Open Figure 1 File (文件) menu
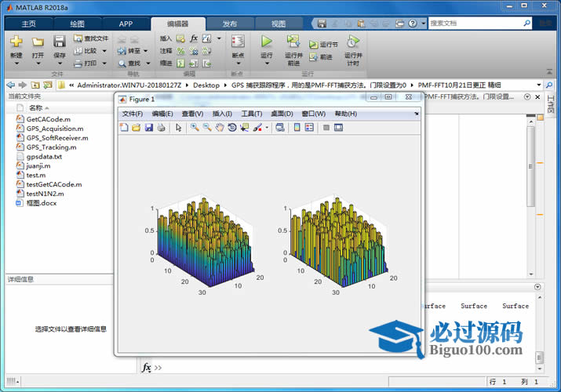Viewport: 561px width, 392px height. click(x=133, y=114)
